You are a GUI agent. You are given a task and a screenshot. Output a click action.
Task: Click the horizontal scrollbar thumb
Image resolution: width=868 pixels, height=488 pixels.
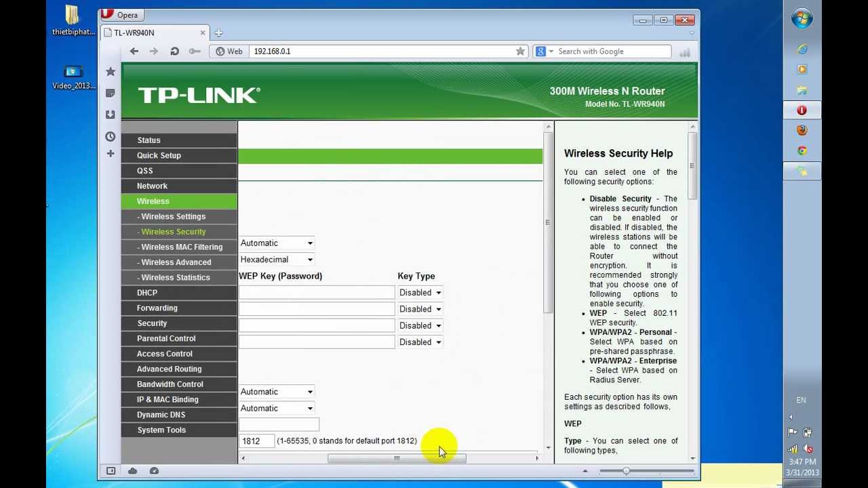coord(397,459)
